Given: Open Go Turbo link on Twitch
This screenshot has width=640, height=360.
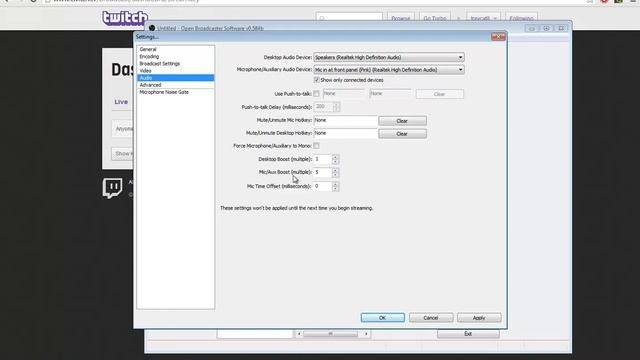Looking at the screenshot, I should click(435, 18).
